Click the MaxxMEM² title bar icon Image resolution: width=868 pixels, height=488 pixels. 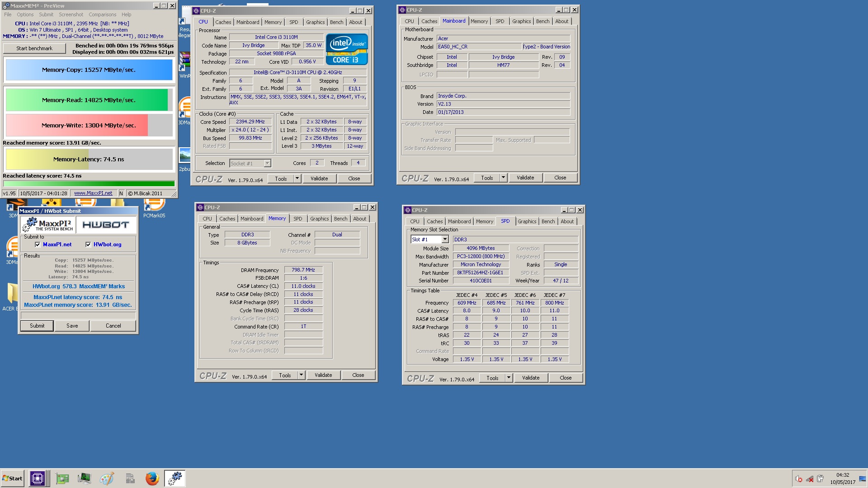coord(6,6)
